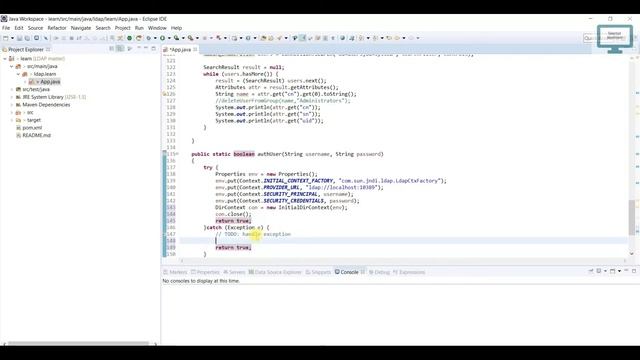Viewport: 640px width, 360px height.
Task: Open the Refactor menu
Action: click(57, 28)
